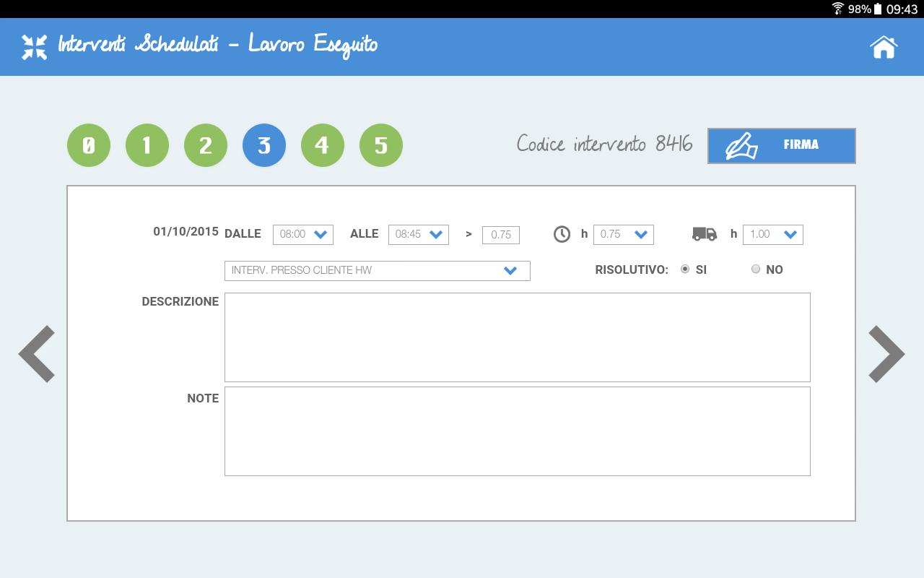Select NO for Risolutivo

point(756,269)
